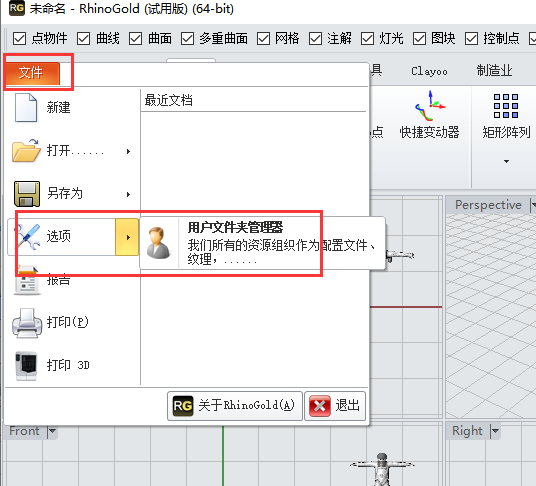Image resolution: width=536 pixels, height=486 pixels.
Task: Open the Right viewport dropdown arrow
Action: (x=495, y=431)
